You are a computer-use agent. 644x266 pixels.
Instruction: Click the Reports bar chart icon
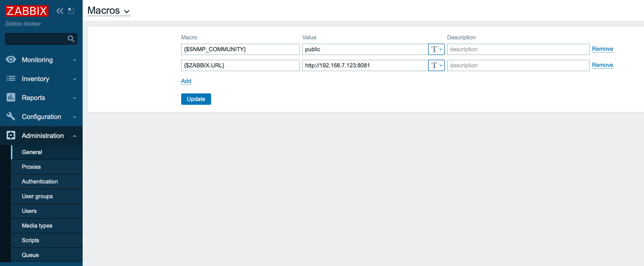click(x=11, y=98)
